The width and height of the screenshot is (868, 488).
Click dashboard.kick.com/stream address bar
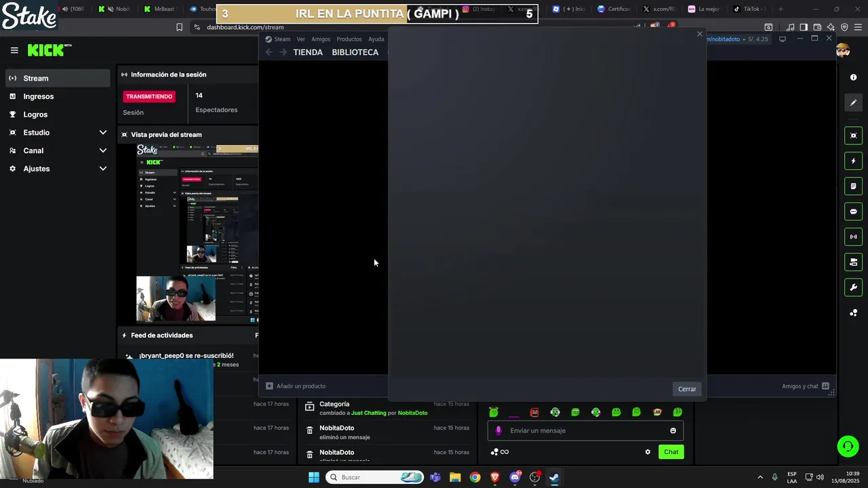[x=245, y=27]
